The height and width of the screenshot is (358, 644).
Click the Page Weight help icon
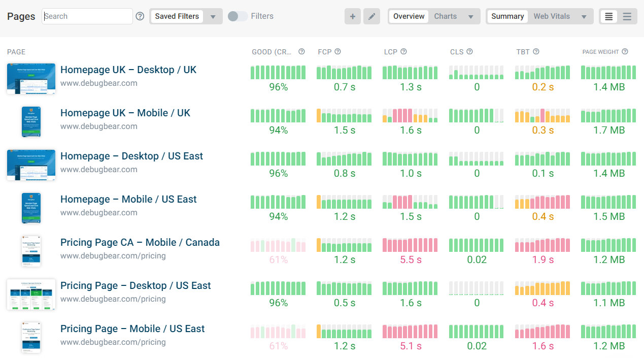pyautogui.click(x=625, y=51)
